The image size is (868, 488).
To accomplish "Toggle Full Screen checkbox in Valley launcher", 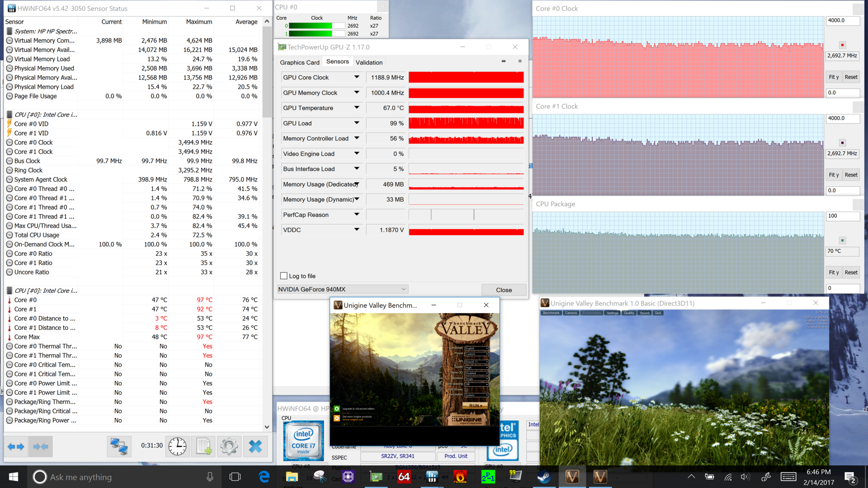I will tap(467, 389).
